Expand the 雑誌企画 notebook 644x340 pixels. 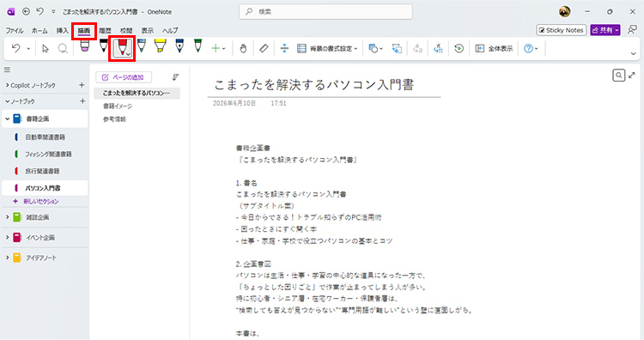click(x=8, y=217)
